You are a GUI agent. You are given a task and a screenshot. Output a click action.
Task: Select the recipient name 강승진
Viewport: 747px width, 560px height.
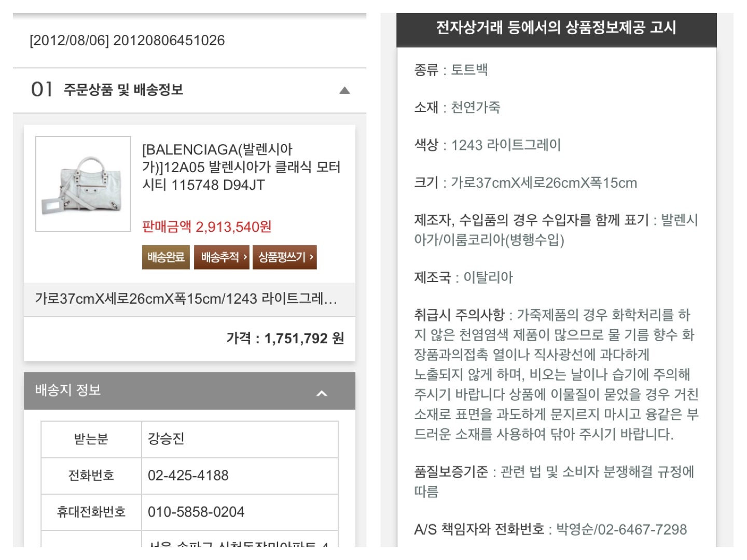(166, 439)
